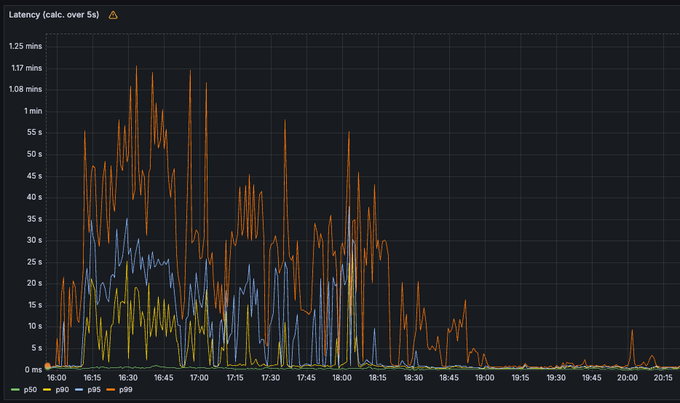This screenshot has height=403, width=680.
Task: Click the 19:00 x-axis time label
Action: pos(484,378)
